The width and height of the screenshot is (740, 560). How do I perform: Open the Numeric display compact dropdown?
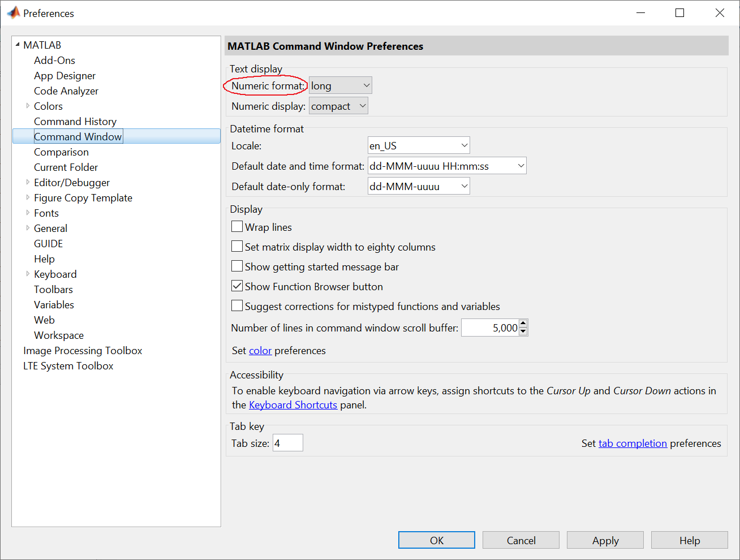point(338,106)
